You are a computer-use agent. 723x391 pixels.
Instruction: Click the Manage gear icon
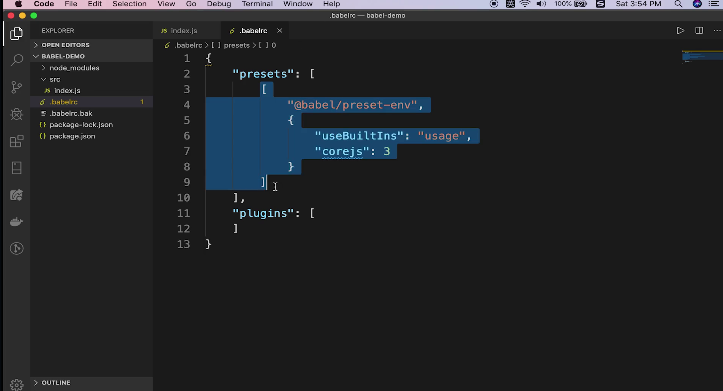pos(17,384)
